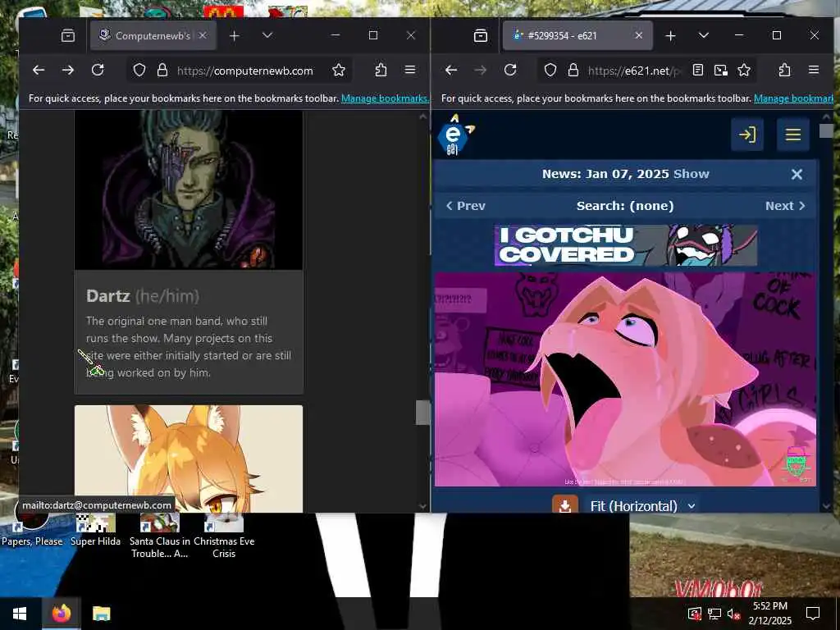Dismiss the e621 news banner
Screen dimensions: 840x630
click(x=797, y=174)
